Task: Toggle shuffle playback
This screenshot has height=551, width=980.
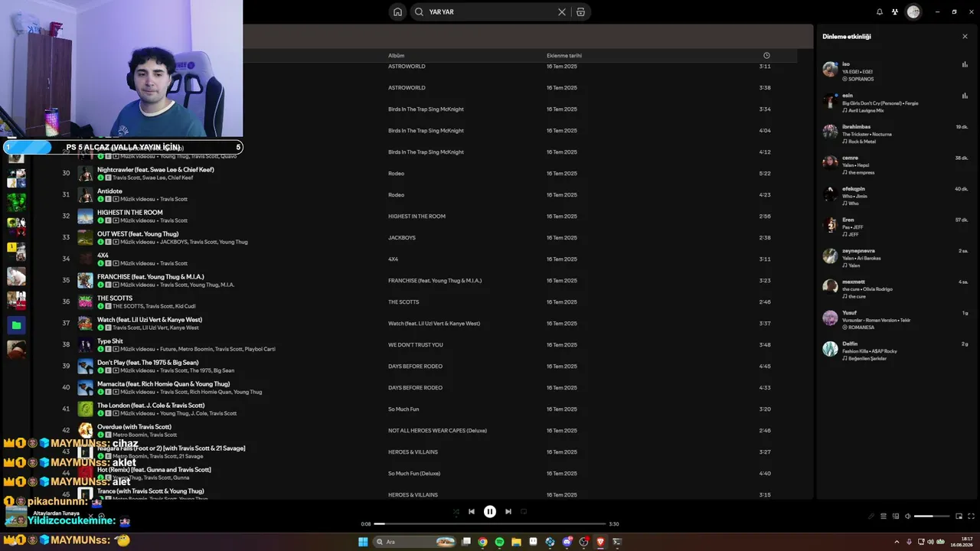Action: 456,512
